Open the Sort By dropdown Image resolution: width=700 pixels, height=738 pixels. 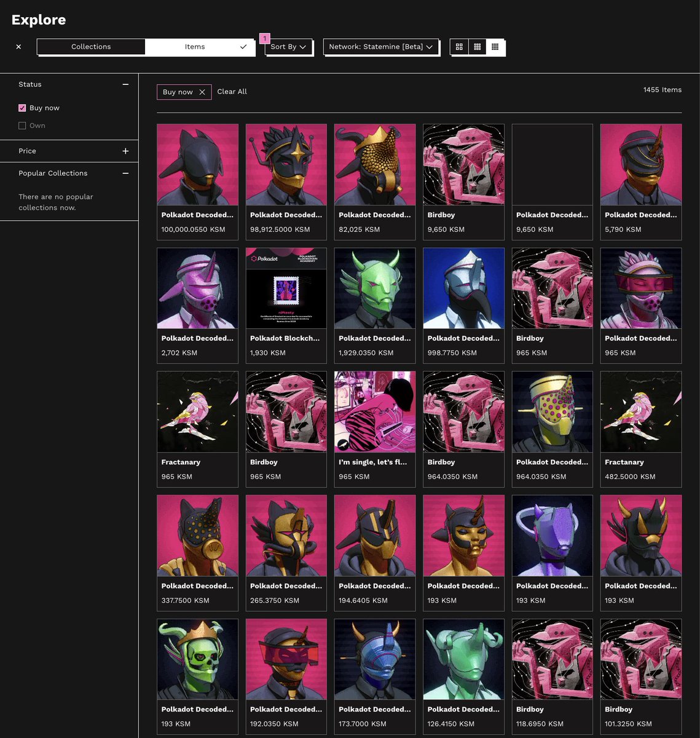pyautogui.click(x=288, y=47)
